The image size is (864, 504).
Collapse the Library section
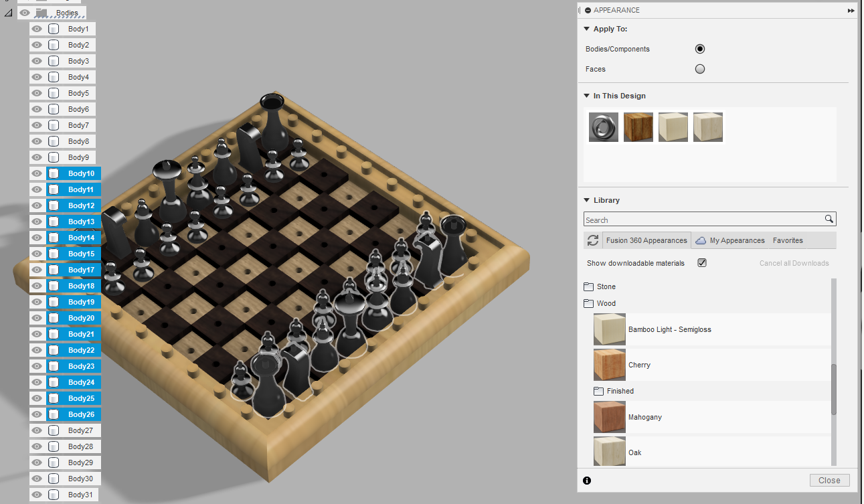tap(586, 200)
